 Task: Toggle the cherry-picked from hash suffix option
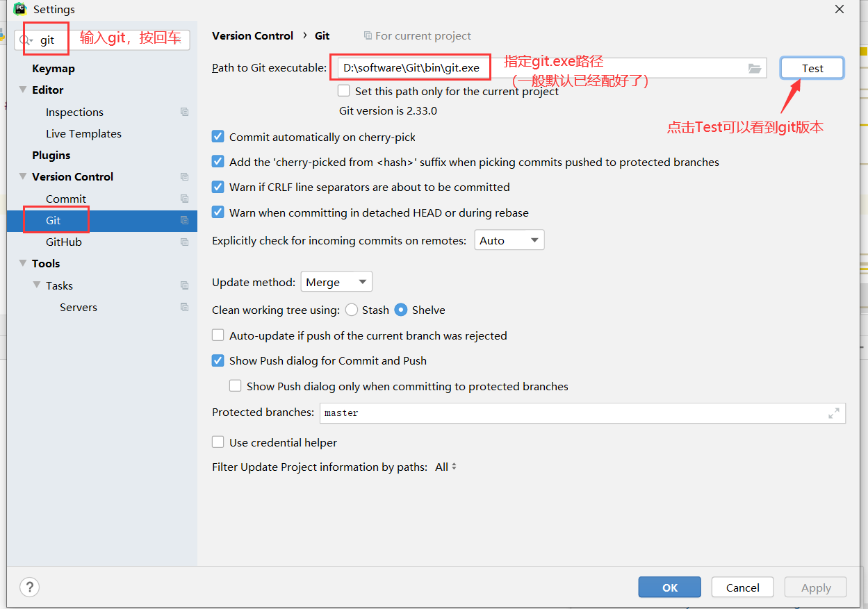pos(218,162)
